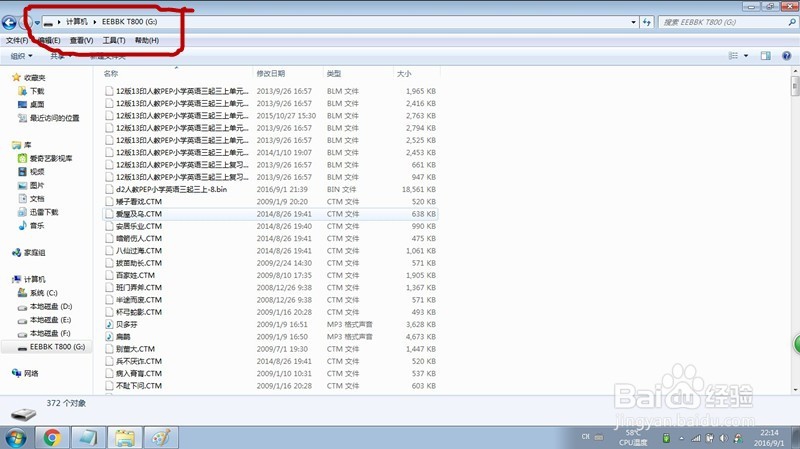Open Local Disk (E:)

pos(44,320)
